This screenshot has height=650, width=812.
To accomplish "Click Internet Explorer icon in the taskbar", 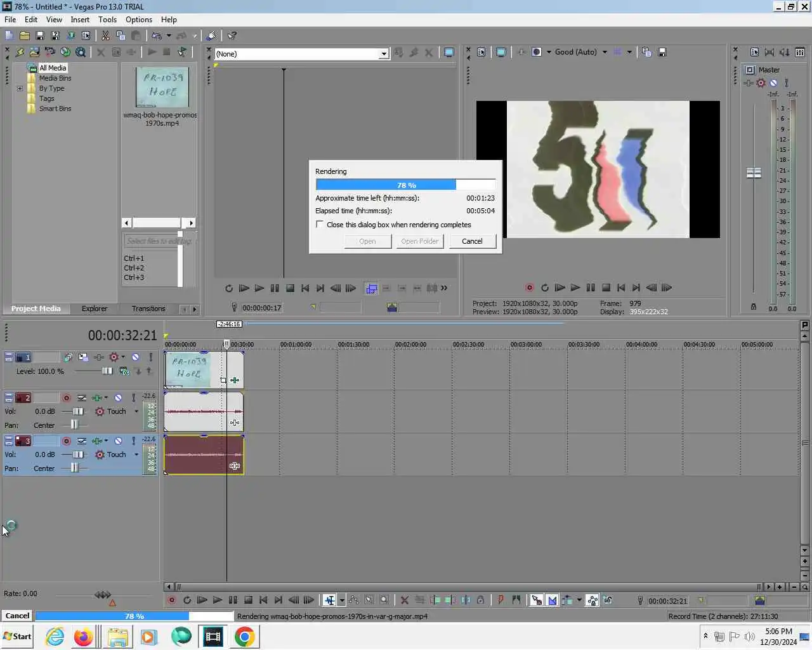I will [55, 637].
